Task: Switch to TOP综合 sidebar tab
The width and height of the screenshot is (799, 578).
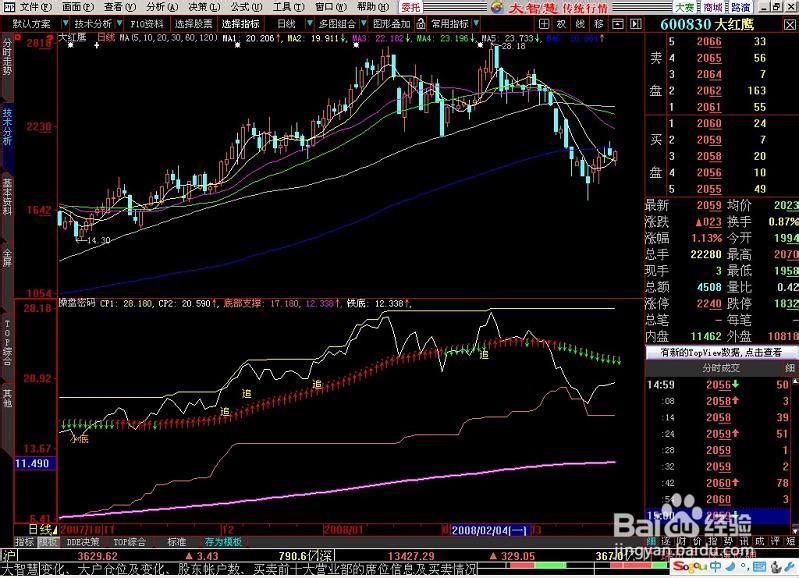Action: pos(7,342)
